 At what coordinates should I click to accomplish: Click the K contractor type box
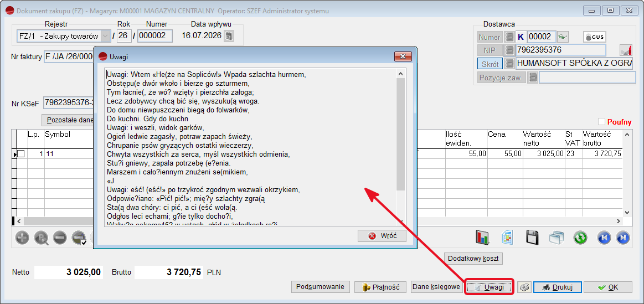click(521, 37)
